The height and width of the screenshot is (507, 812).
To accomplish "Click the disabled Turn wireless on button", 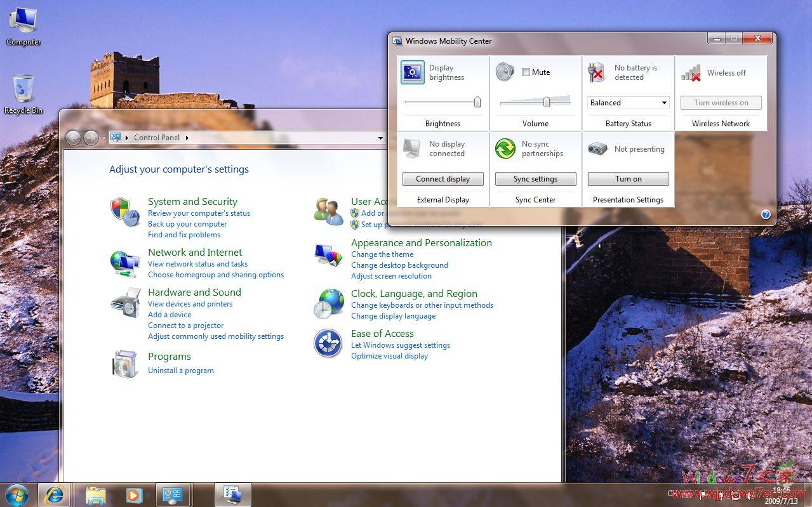I will tap(721, 102).
